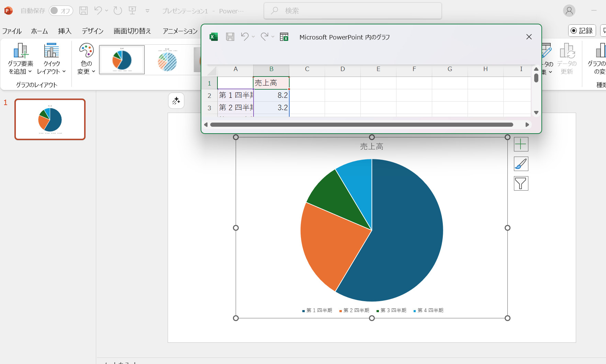Click the Designer sparkle icon above slide

(176, 101)
